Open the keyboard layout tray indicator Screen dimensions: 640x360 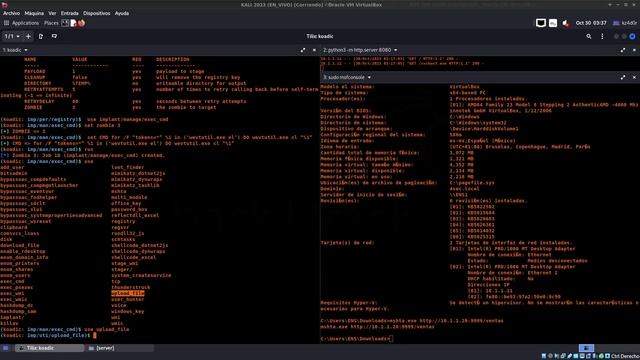(x=553, y=23)
